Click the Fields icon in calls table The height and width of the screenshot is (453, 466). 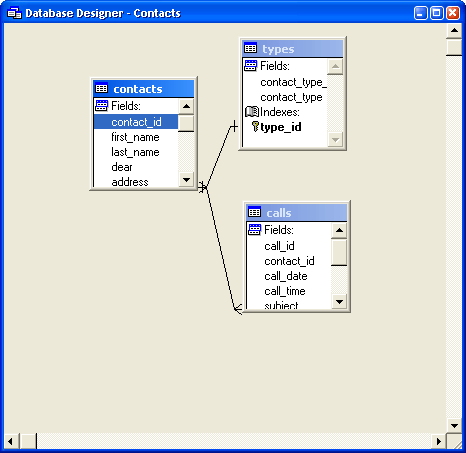(x=254, y=229)
